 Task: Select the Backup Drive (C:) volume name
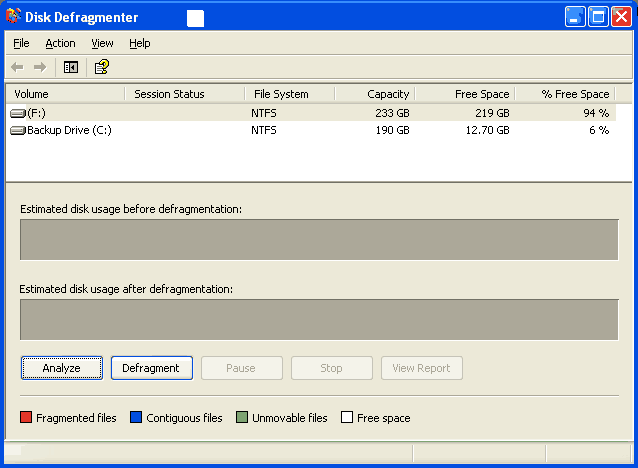tap(69, 130)
